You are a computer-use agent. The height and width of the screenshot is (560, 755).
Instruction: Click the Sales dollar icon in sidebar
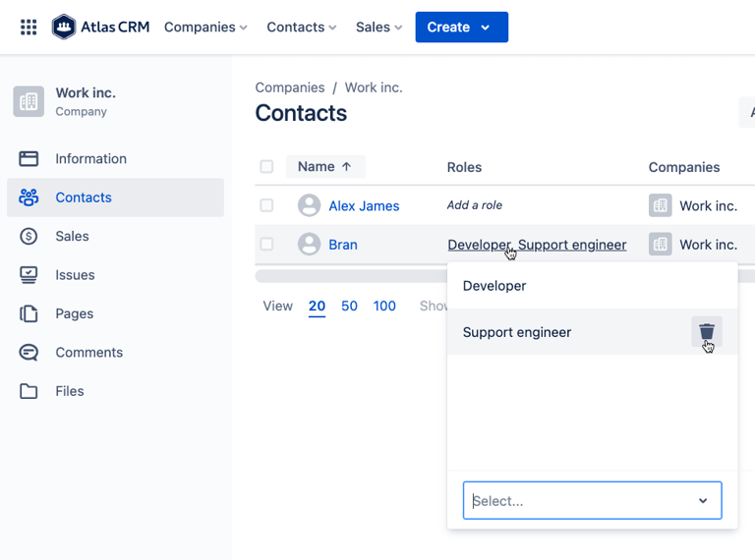click(29, 236)
